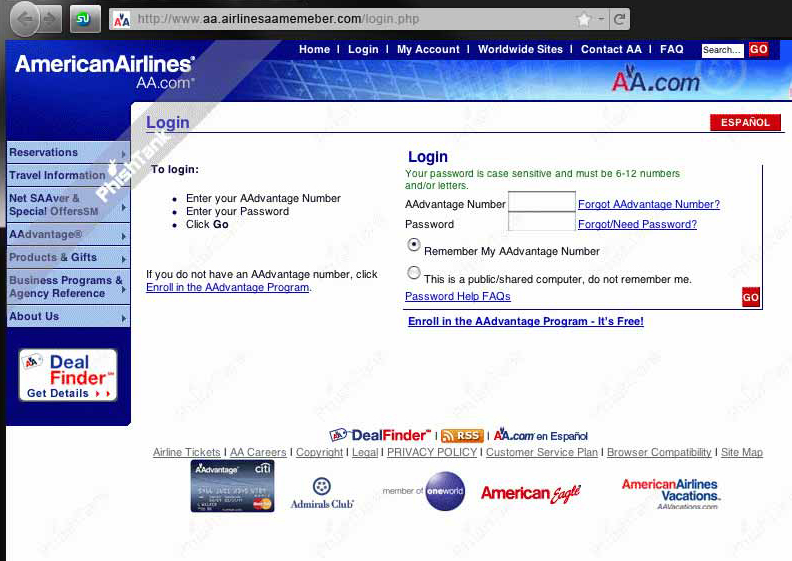792x561 pixels.
Task: Open Customer Service Plan footer link
Action: point(542,452)
